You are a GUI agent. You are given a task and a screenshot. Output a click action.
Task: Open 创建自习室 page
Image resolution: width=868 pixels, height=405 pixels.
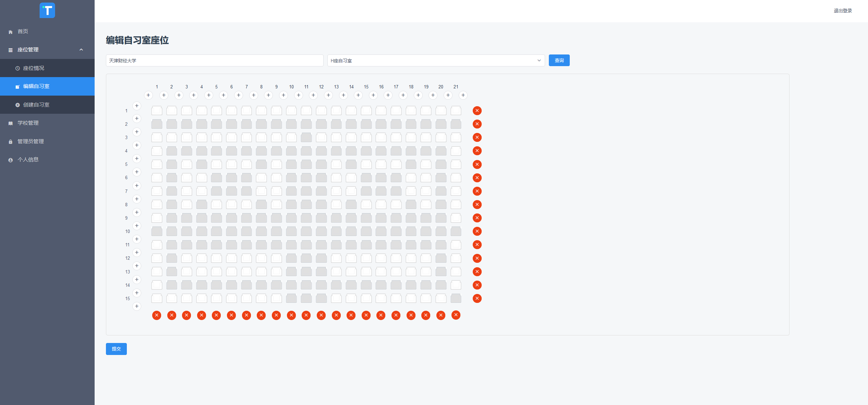[36, 105]
